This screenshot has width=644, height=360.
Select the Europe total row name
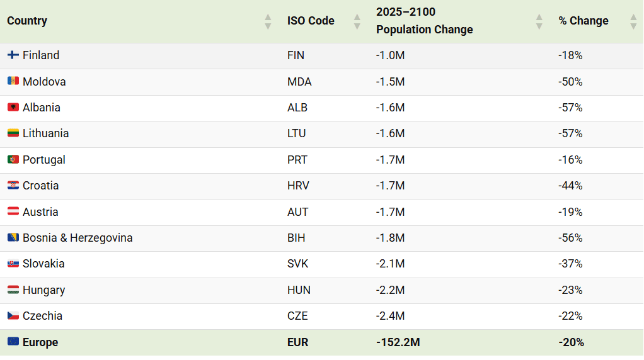coord(40,342)
